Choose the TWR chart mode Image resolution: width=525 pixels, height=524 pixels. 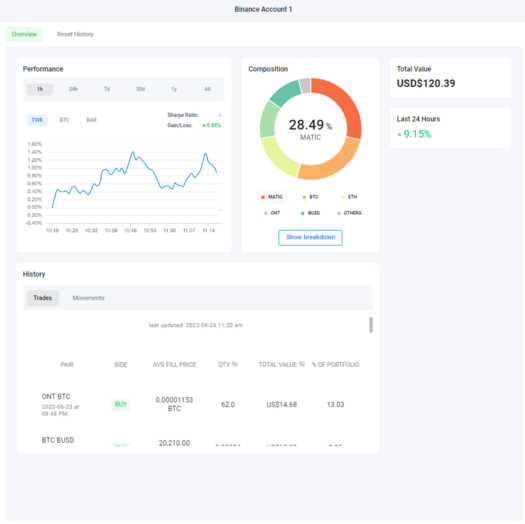[x=37, y=120]
